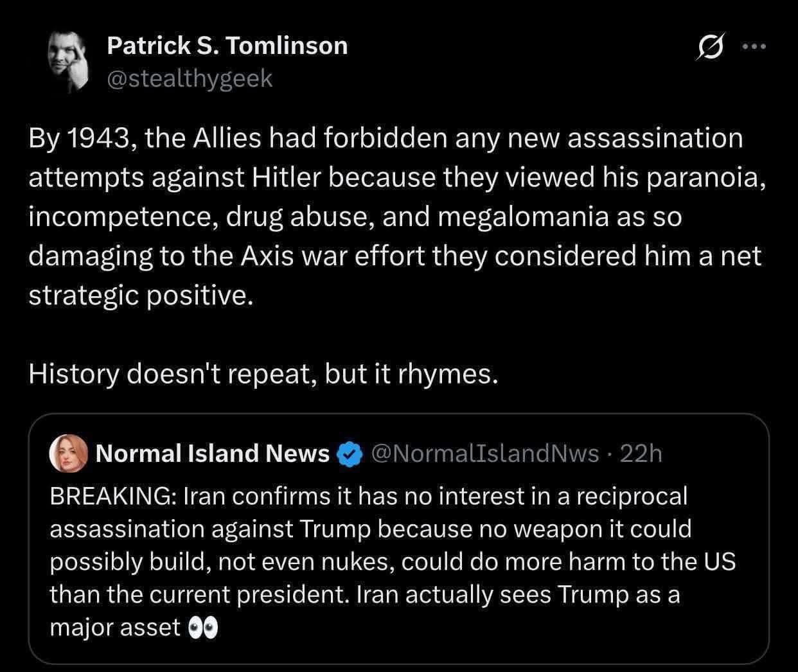Click "major asset" in the quoted post
The height and width of the screenshot is (672, 798).
click(115, 628)
